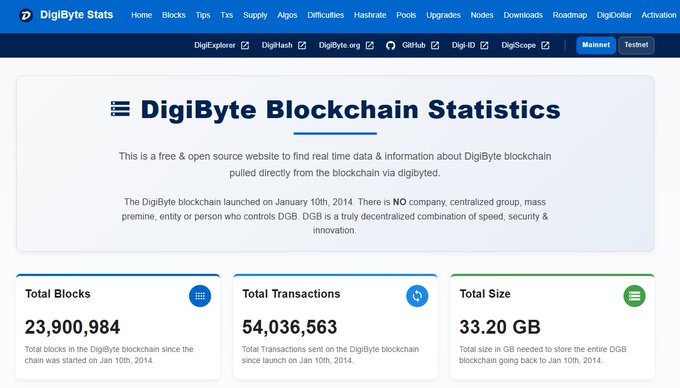Click the 33.20 GB size value

(500, 327)
